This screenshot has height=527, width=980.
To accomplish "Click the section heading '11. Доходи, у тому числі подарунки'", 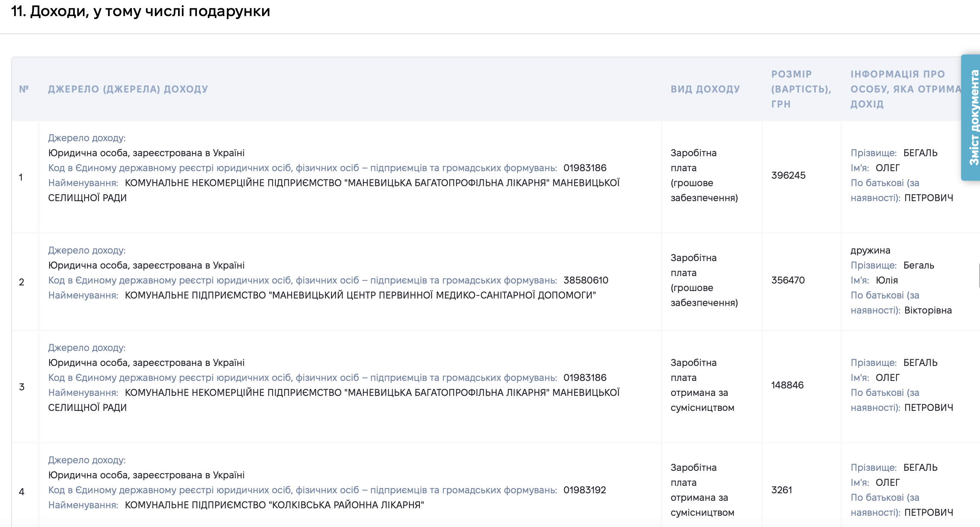I will click(140, 11).
